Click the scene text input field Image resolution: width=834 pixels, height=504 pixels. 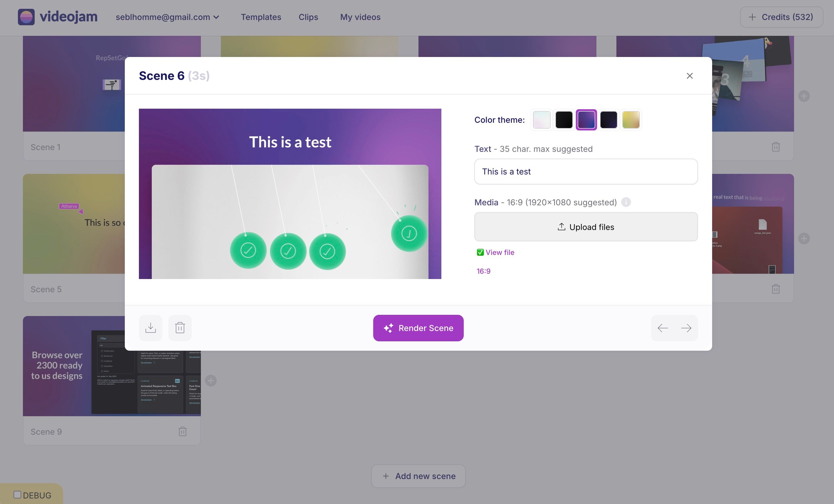(x=586, y=172)
